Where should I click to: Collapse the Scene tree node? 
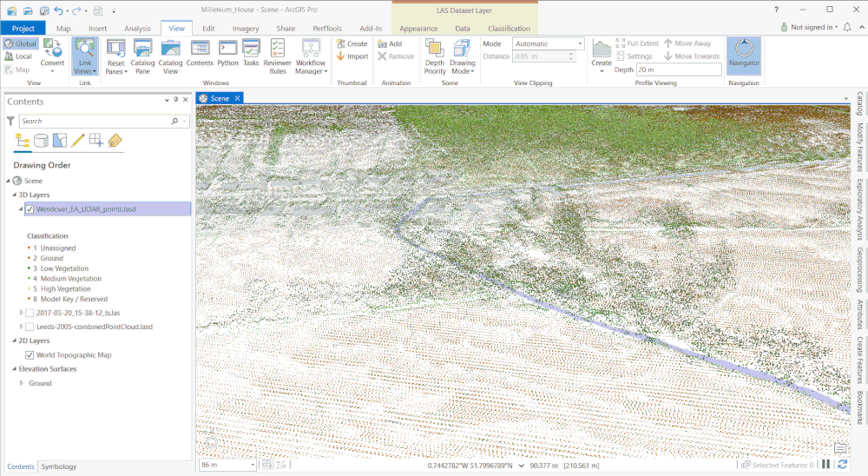(9, 181)
